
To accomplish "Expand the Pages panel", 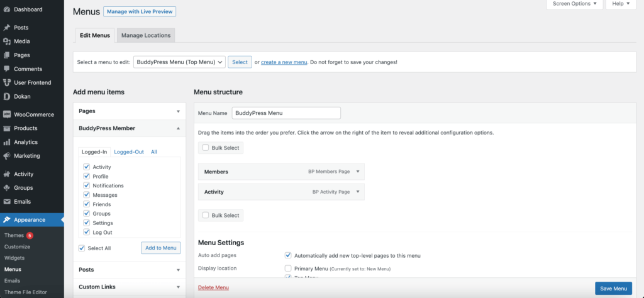I will [178, 111].
